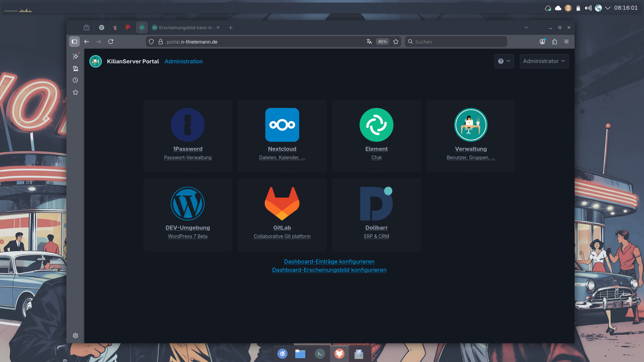
Task: Open browser extensions puzzle icon
Action: click(554, 42)
